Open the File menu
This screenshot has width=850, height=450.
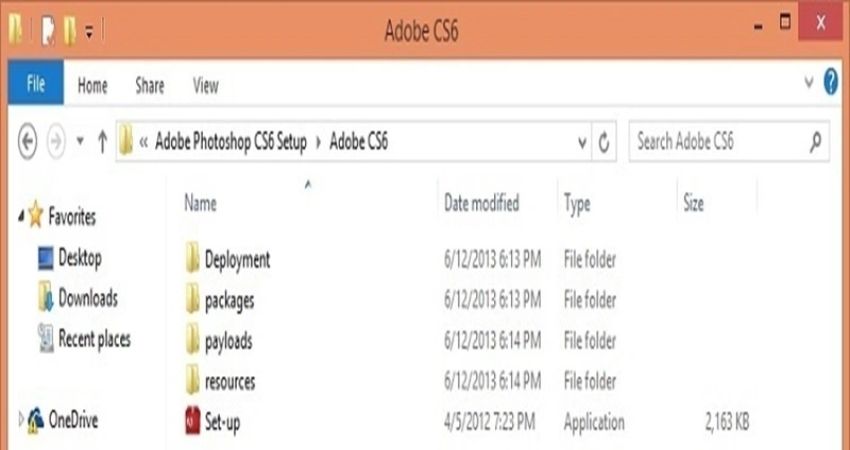pos(35,85)
